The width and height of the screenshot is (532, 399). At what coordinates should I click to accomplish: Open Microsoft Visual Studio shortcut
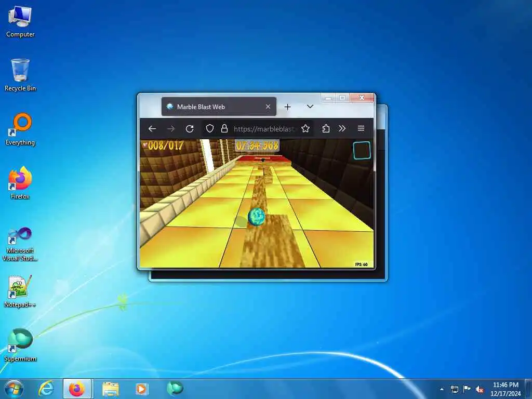point(20,244)
